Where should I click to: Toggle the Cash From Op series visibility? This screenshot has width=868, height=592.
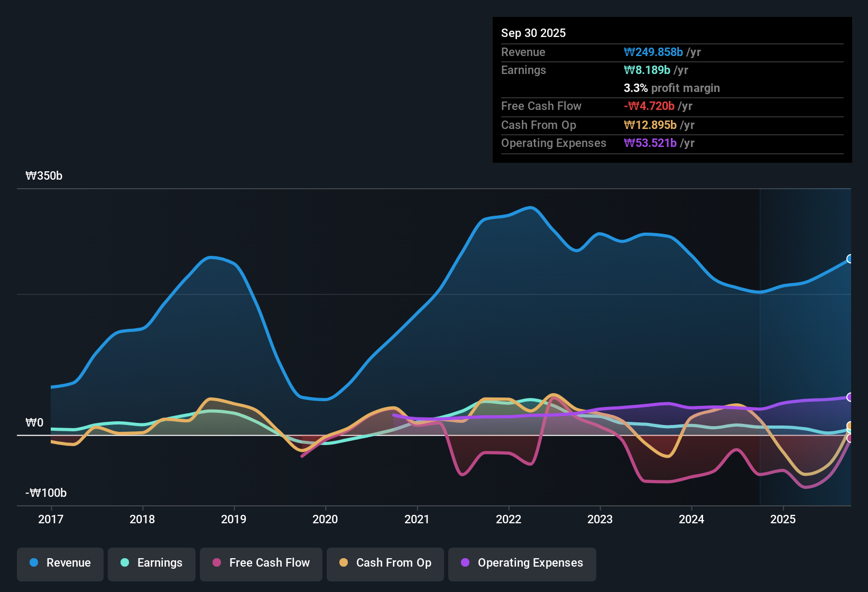coord(385,563)
